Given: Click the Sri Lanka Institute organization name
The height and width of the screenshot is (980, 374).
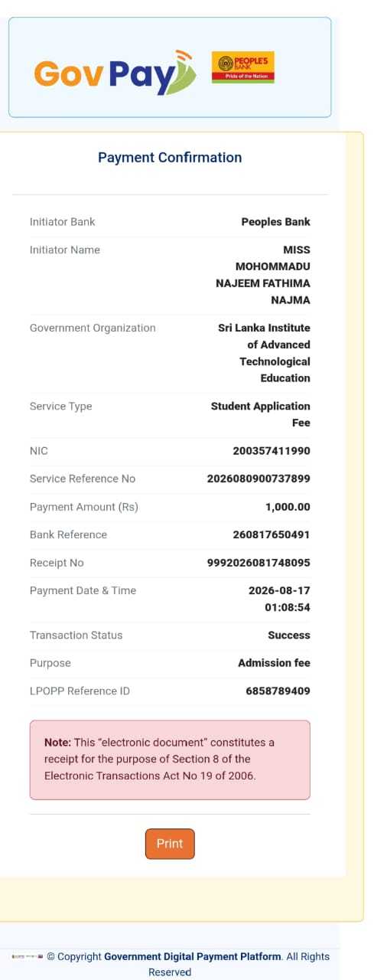Looking at the screenshot, I should click(x=264, y=353).
